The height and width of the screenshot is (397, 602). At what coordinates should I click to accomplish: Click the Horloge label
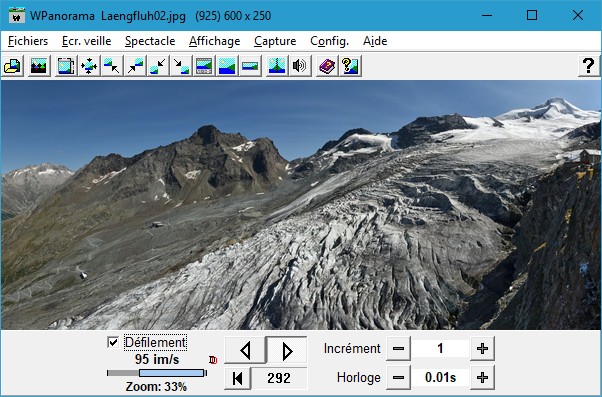pos(359,378)
